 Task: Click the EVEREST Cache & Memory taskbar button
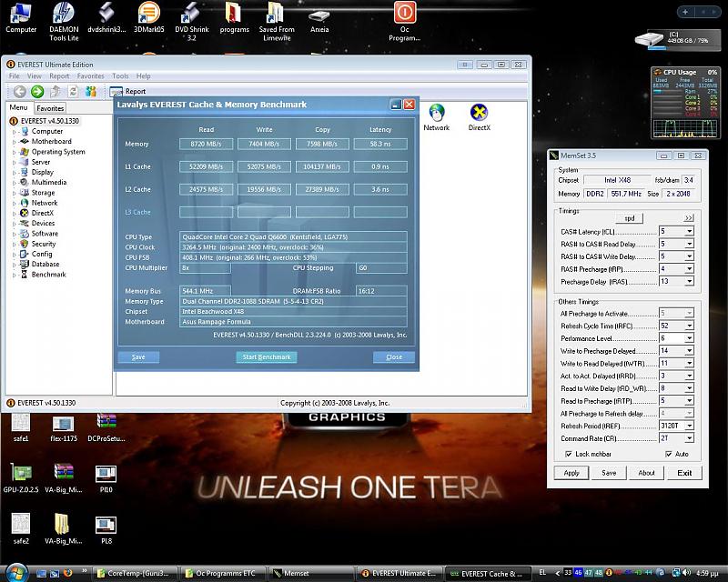(x=488, y=574)
